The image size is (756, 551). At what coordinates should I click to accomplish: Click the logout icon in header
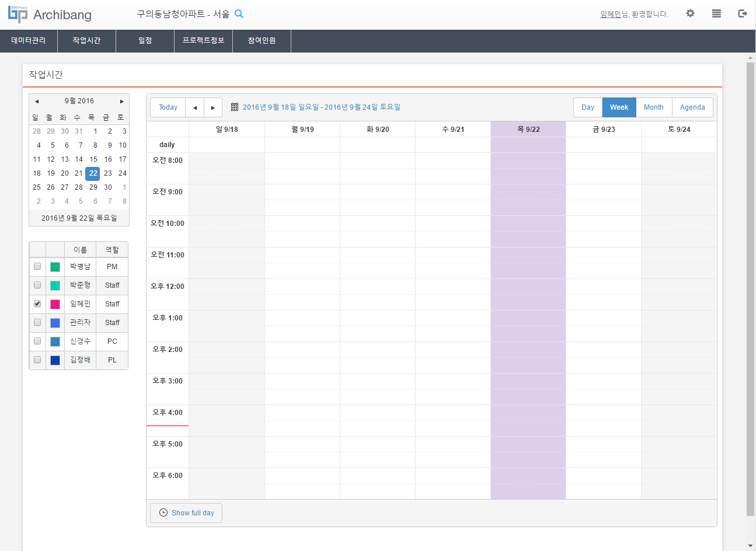pos(743,13)
